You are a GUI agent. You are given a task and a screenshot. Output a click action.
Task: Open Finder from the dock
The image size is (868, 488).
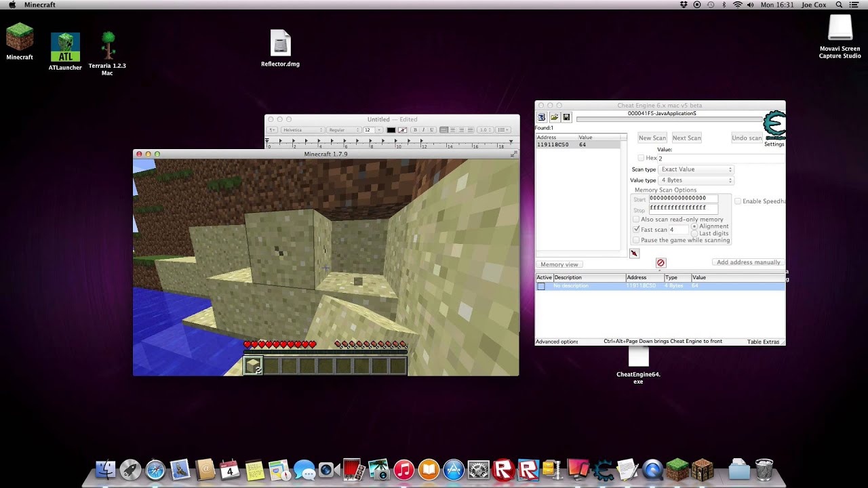(105, 470)
